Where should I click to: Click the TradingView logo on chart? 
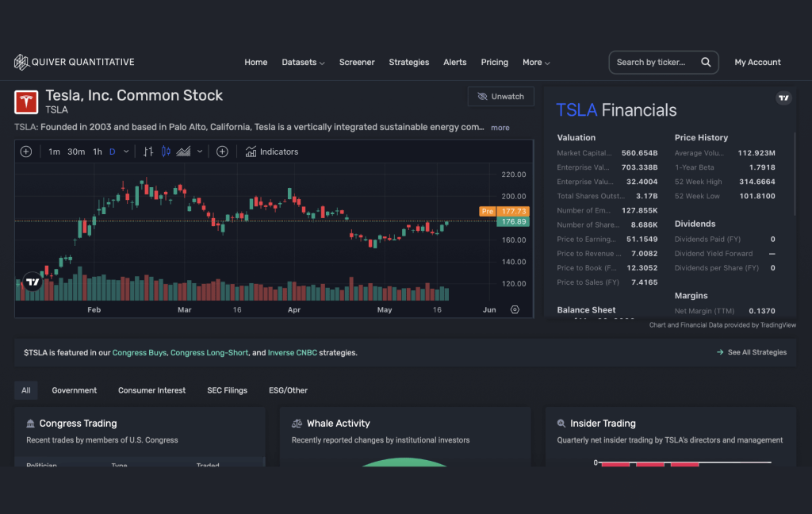(x=32, y=282)
